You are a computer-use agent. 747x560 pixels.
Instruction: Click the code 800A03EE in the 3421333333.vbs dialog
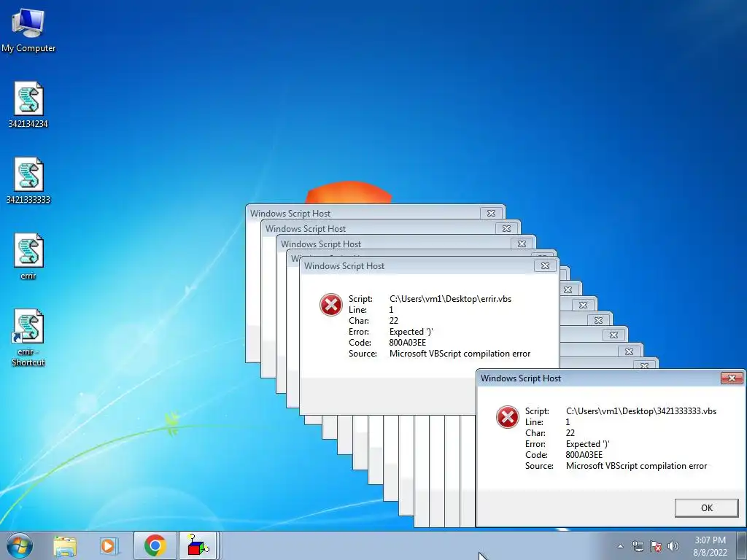click(584, 455)
